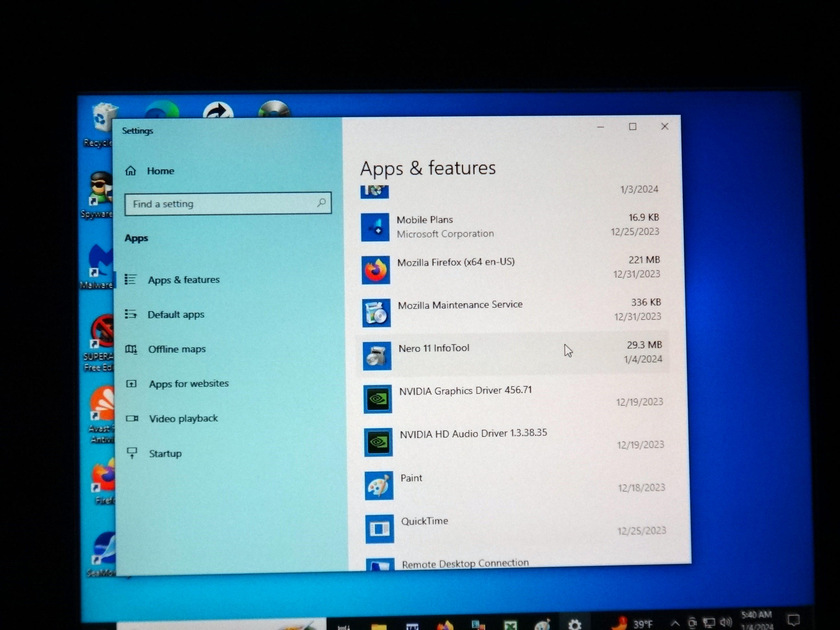Viewport: 840px width, 630px height.
Task: Open the notification center icon
Action: (793, 620)
